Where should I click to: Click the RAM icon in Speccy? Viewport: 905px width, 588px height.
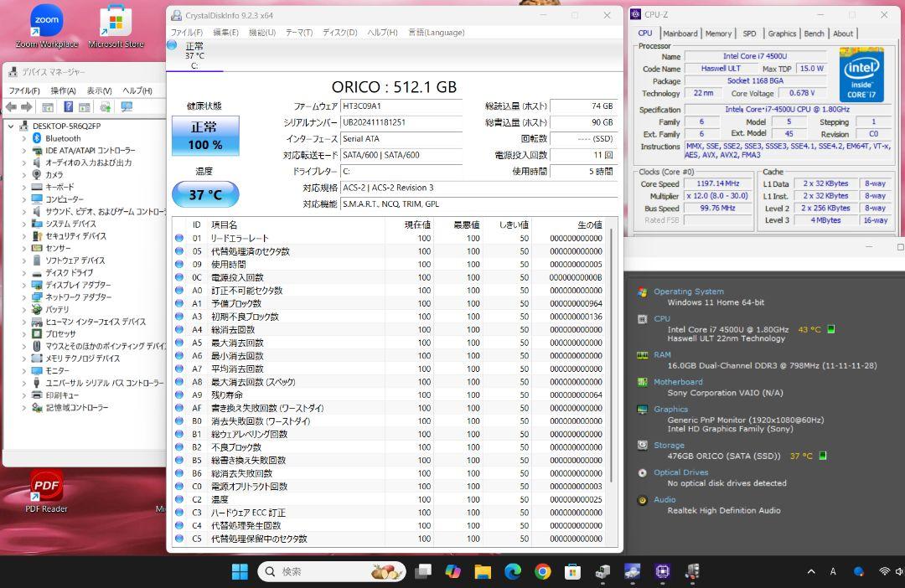click(x=642, y=355)
